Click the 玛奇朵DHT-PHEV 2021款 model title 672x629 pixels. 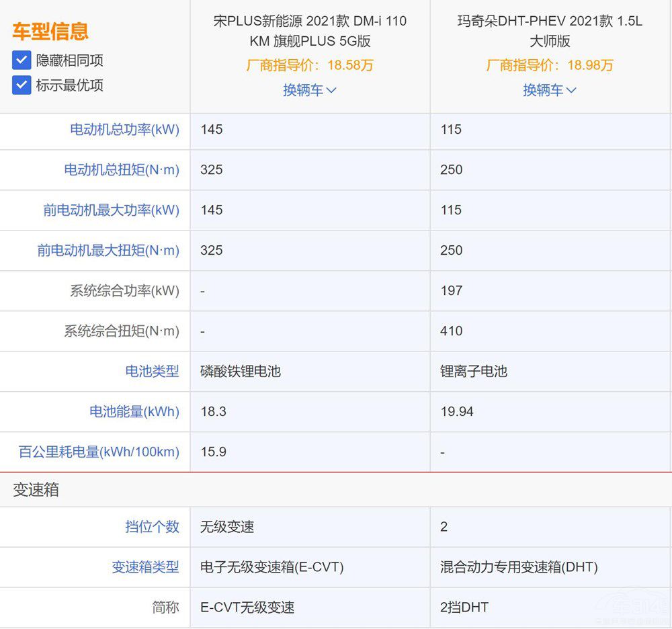550,32
